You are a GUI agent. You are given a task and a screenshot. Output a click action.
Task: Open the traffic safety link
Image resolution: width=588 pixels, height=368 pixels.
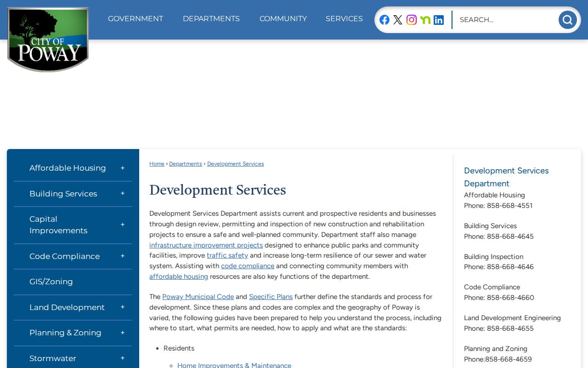(x=227, y=255)
